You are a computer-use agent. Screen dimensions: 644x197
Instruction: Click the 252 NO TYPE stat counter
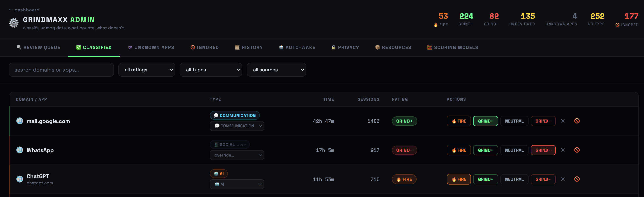coord(596,19)
